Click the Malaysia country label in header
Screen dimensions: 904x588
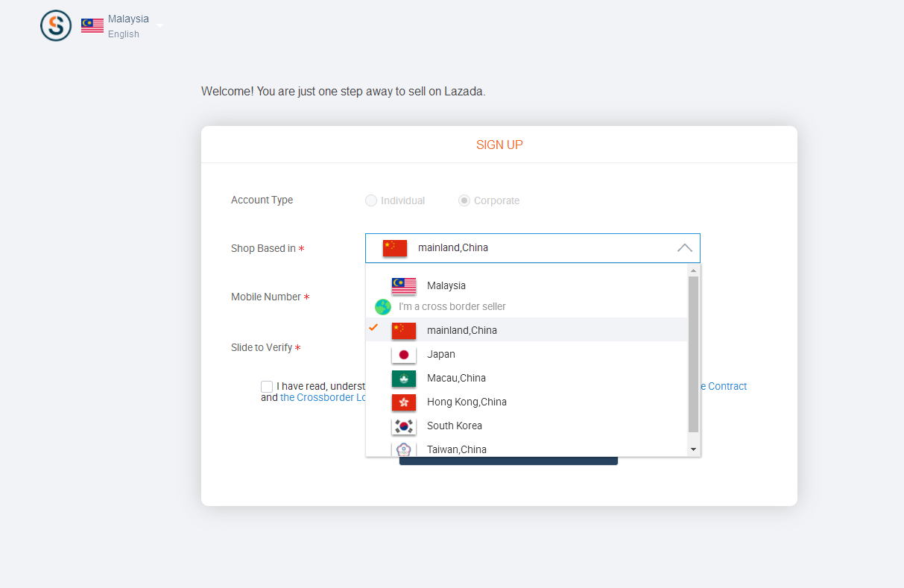(x=128, y=19)
